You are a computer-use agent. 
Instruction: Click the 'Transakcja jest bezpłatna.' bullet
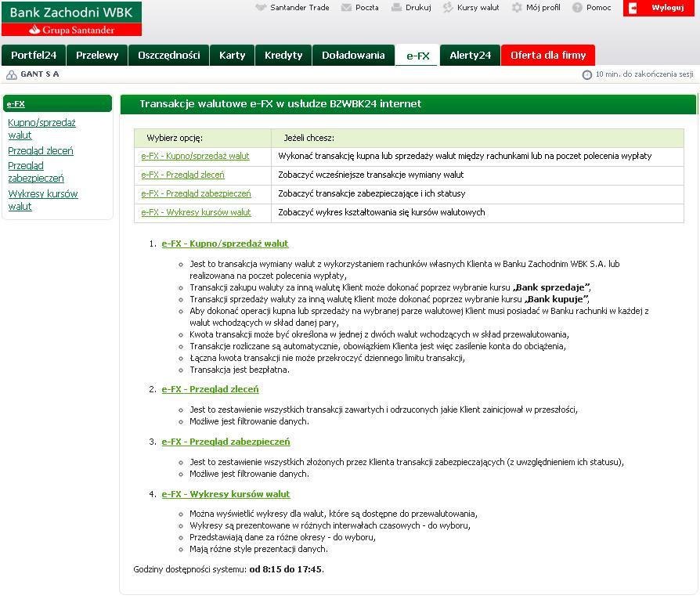[240, 370]
